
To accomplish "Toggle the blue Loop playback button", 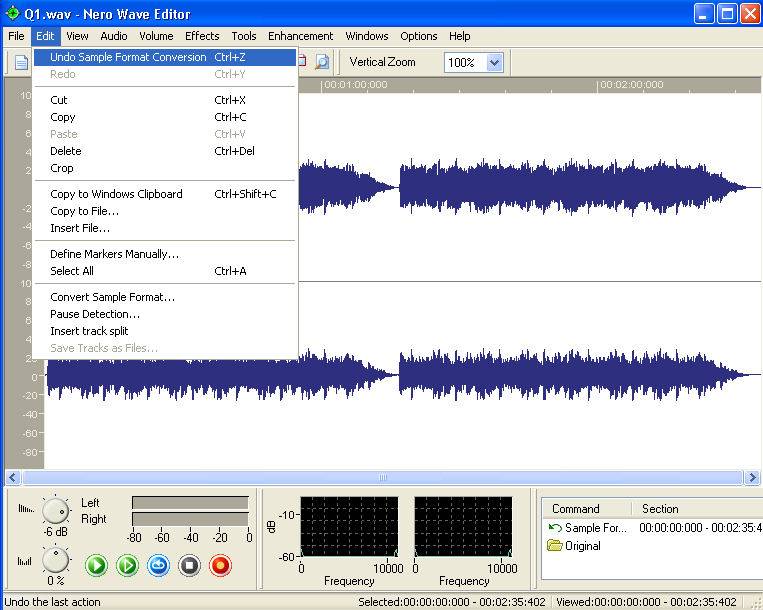I will tap(158, 566).
